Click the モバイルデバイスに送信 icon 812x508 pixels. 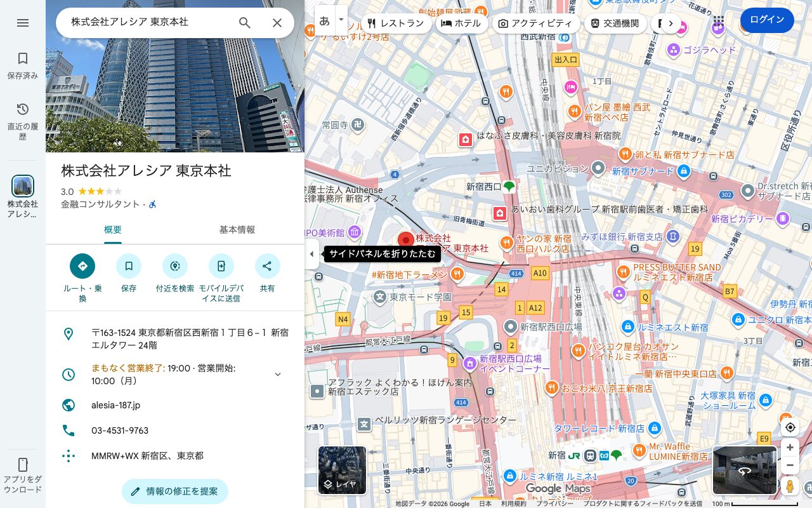(221, 266)
